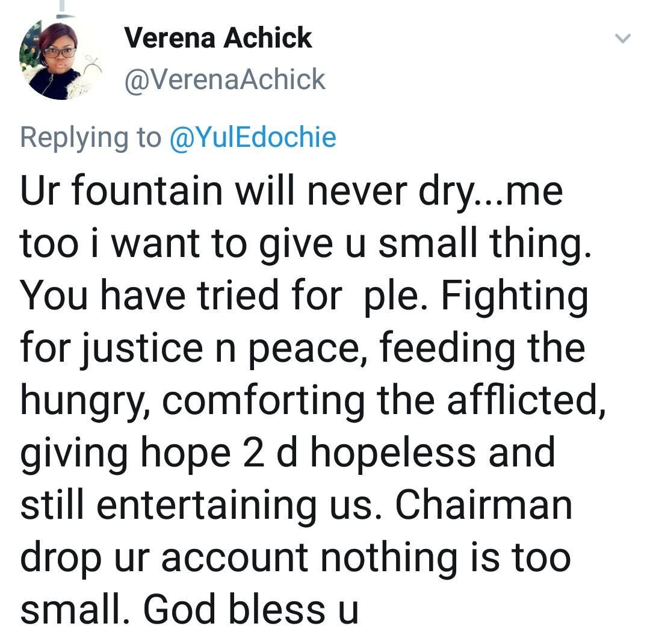Screen dimensions: 650x644
Task: Click the word "Chairman" in the tweet
Action: pos(483,506)
